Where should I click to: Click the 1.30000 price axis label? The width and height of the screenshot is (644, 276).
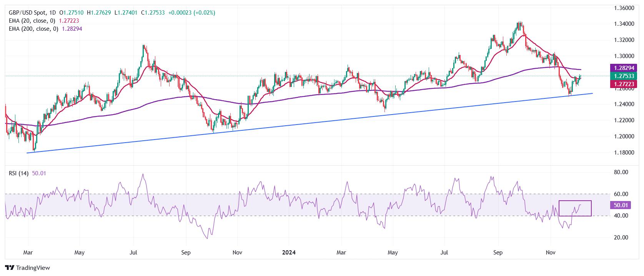[623, 56]
